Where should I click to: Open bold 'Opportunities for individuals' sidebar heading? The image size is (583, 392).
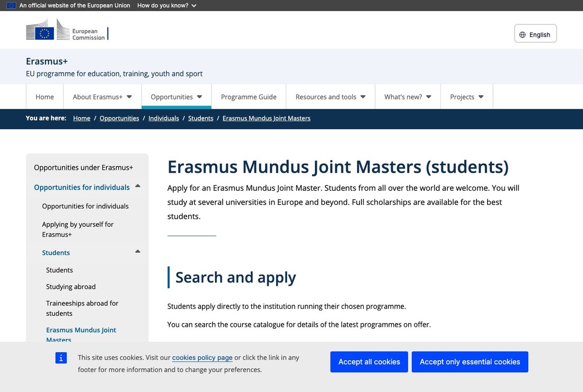point(82,188)
